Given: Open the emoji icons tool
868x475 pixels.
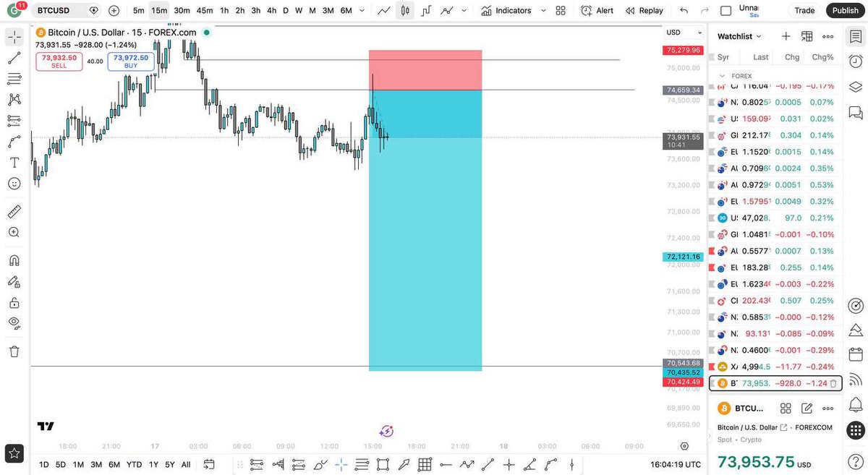Looking at the screenshot, I should coord(14,184).
